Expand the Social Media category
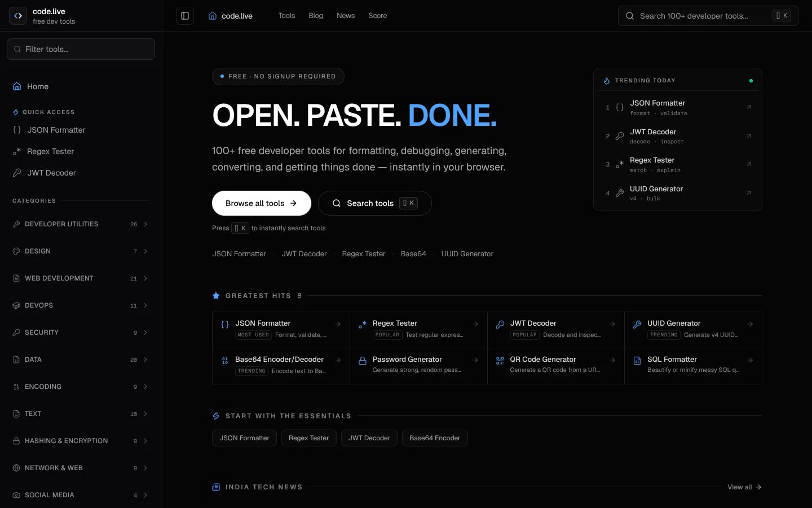Screen dimensions: 812x508 point(81,495)
